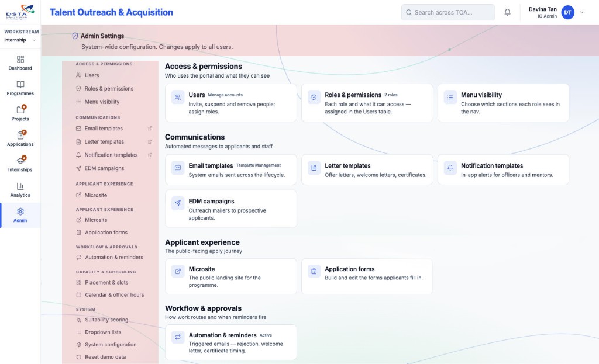Click external-link icon beside Letter templates
This screenshot has width=599, height=364.
[150, 141]
